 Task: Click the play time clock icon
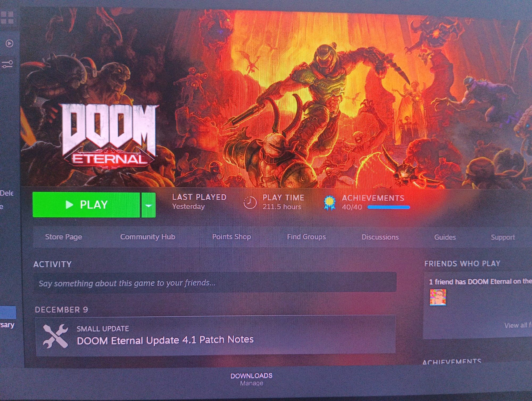click(250, 202)
